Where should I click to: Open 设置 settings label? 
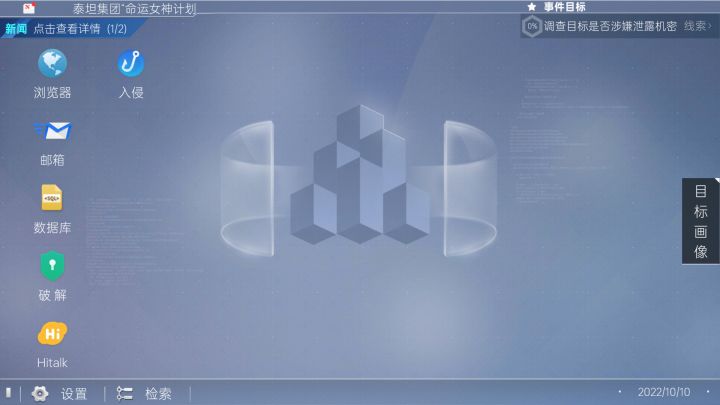[x=74, y=394]
